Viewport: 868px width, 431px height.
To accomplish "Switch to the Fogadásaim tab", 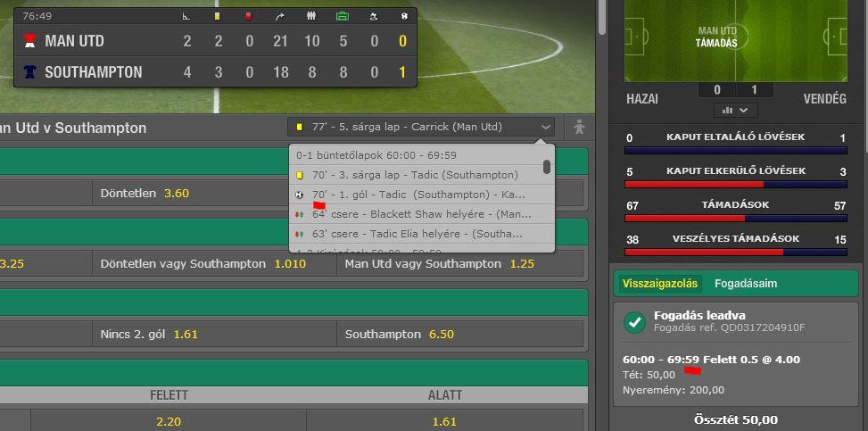I will (x=746, y=284).
